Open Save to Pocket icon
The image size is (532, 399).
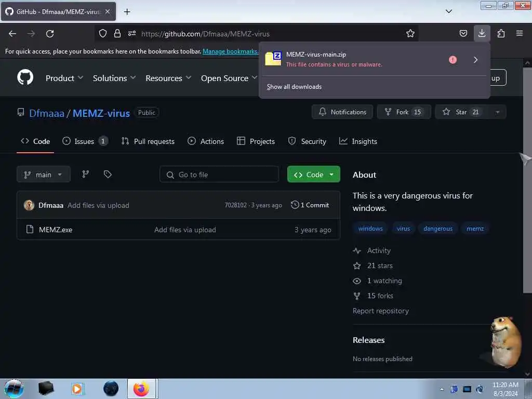(463, 33)
